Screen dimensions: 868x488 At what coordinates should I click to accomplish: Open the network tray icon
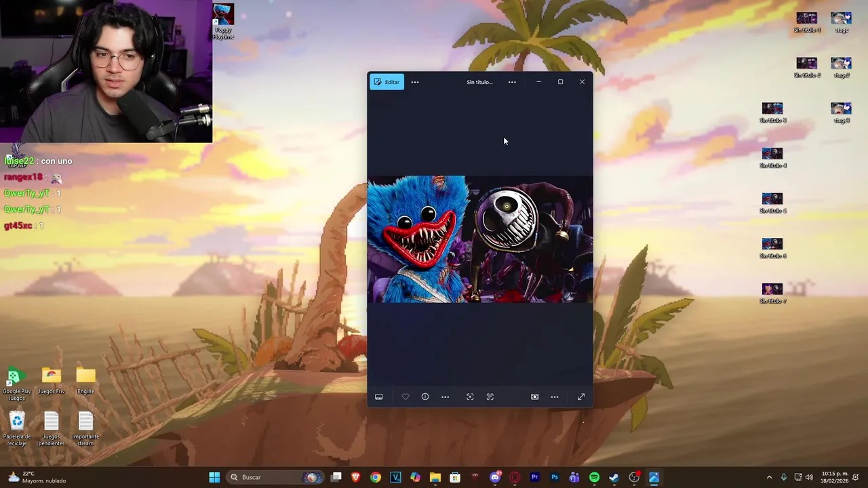tap(798, 477)
